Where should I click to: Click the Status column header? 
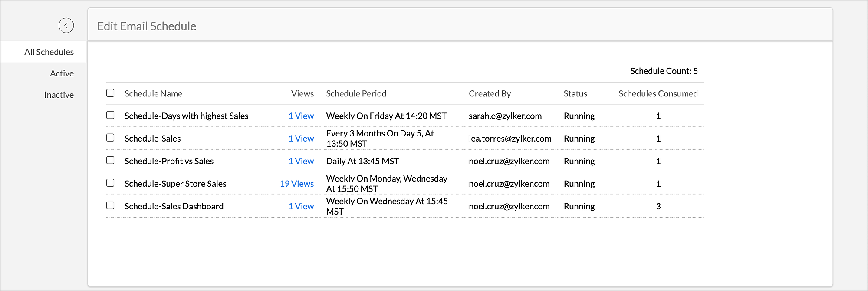pos(575,94)
